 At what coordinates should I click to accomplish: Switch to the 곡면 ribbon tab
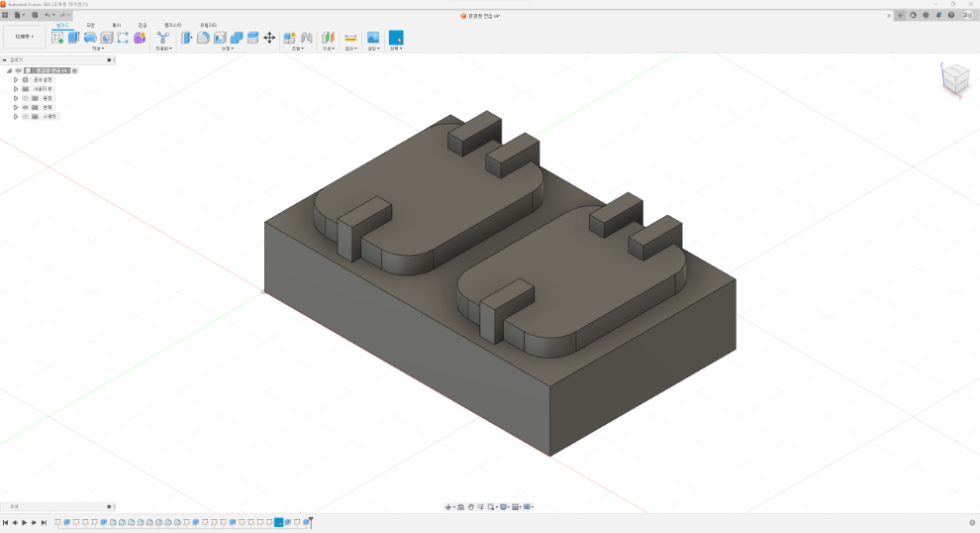click(90, 25)
